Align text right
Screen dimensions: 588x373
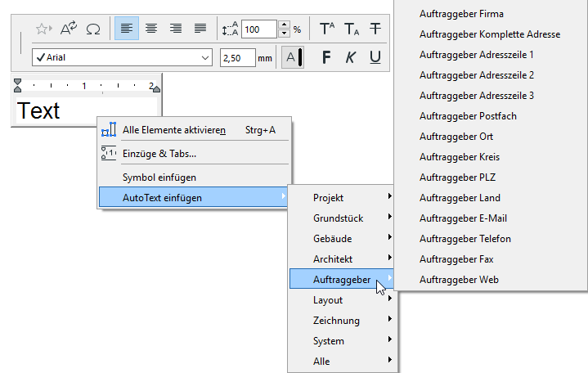(x=176, y=28)
